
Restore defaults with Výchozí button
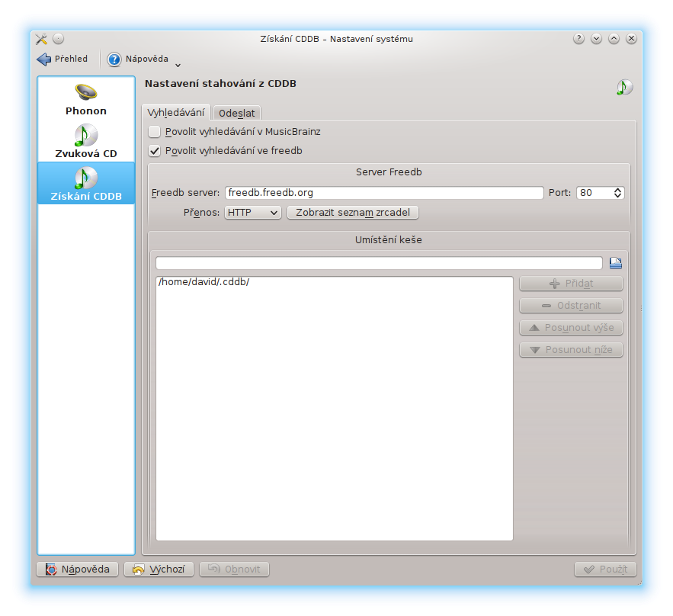point(159,569)
